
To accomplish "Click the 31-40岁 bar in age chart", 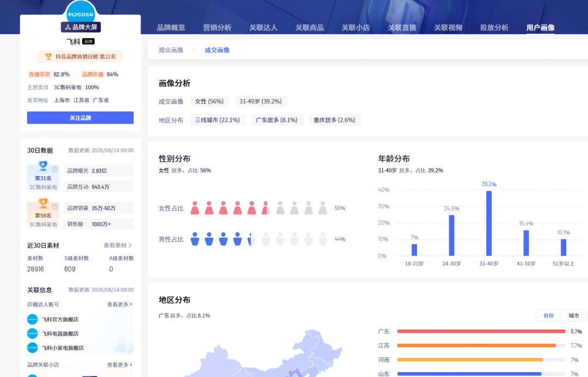I will pyautogui.click(x=489, y=224).
